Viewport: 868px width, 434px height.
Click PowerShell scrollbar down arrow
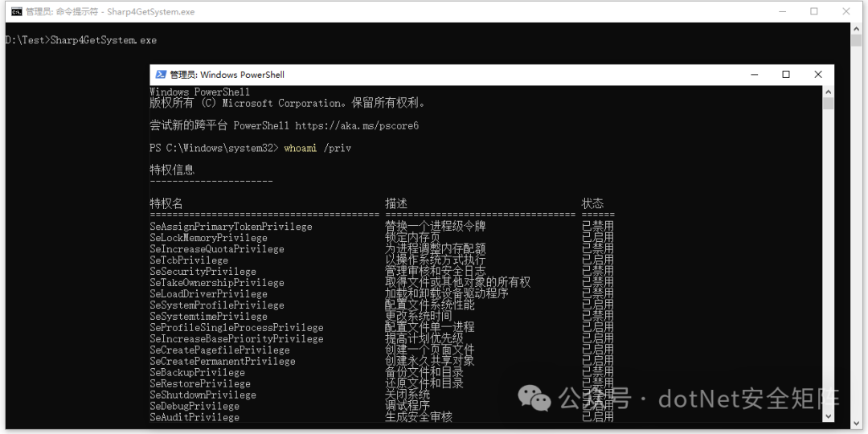click(x=828, y=416)
